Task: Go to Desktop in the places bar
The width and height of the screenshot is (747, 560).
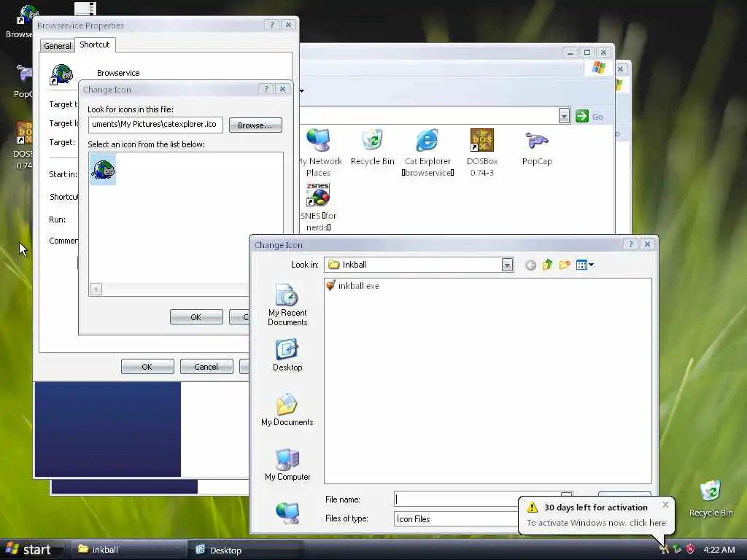Action: click(287, 355)
